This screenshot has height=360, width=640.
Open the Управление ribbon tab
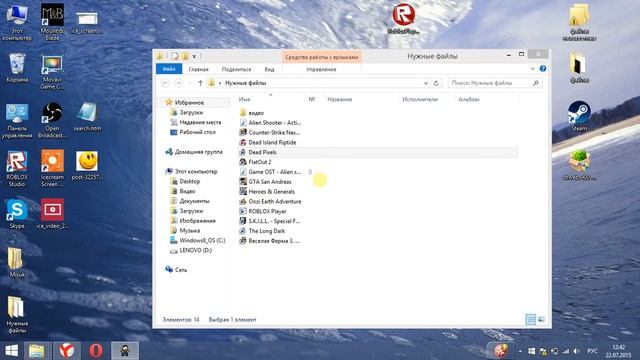(x=321, y=69)
